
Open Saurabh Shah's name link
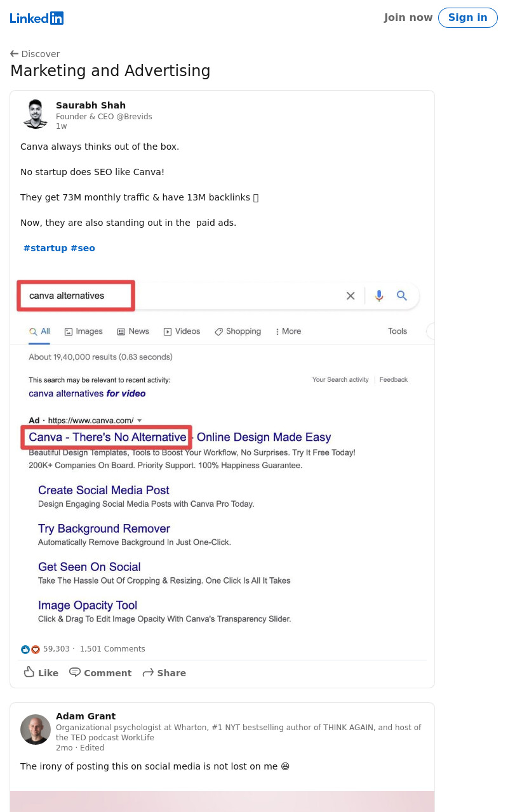pos(91,105)
